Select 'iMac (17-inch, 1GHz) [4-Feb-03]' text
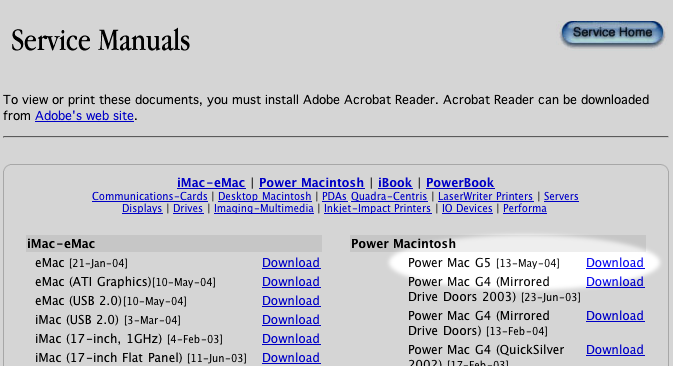The image size is (673, 366). point(129,339)
